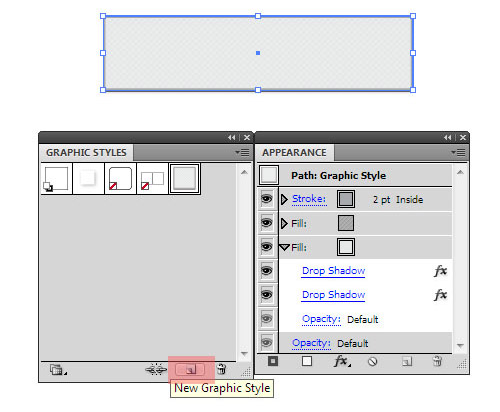Click the patterned Fill swatch
This screenshot has height=412, width=500.
[346, 223]
